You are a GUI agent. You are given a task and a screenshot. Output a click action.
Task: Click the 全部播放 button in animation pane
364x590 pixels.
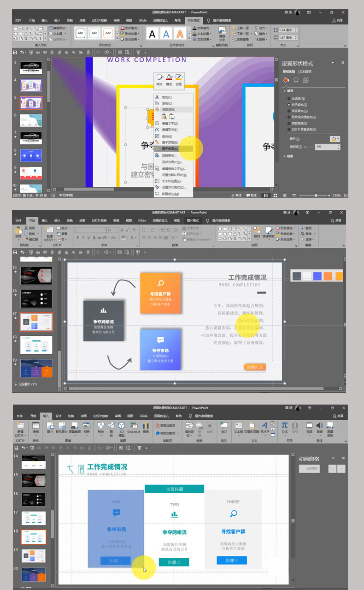[309, 468]
